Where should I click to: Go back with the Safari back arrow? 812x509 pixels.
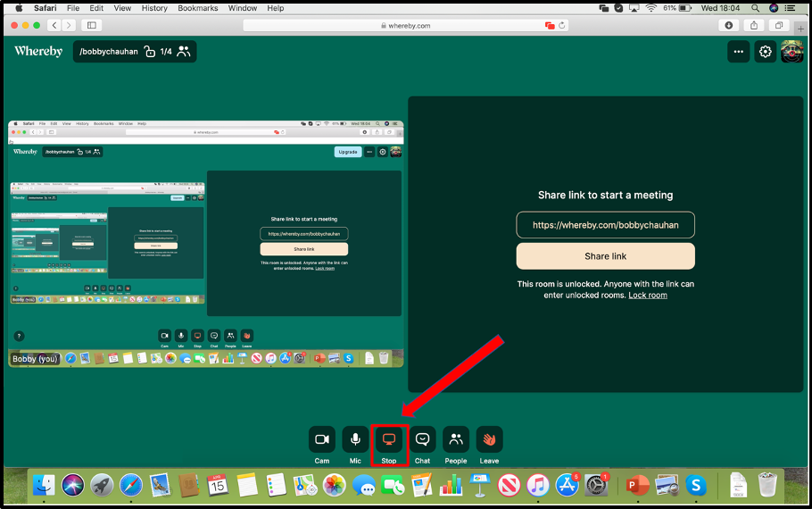pyautogui.click(x=54, y=25)
